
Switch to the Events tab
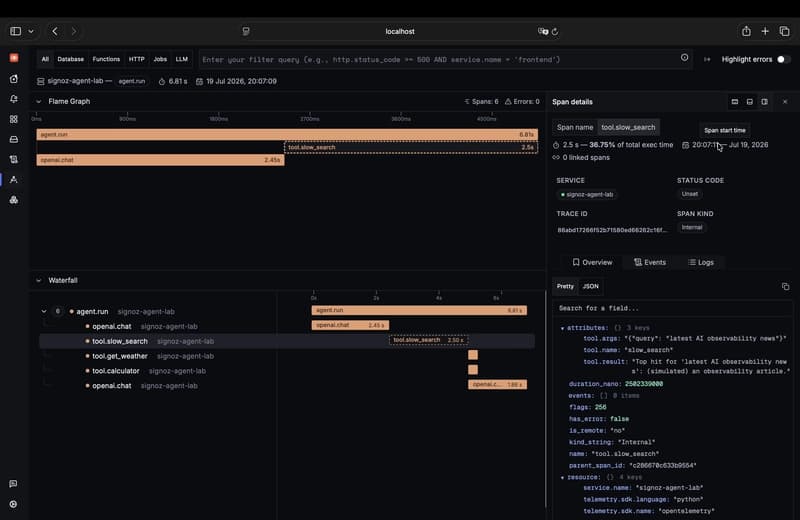(649, 262)
